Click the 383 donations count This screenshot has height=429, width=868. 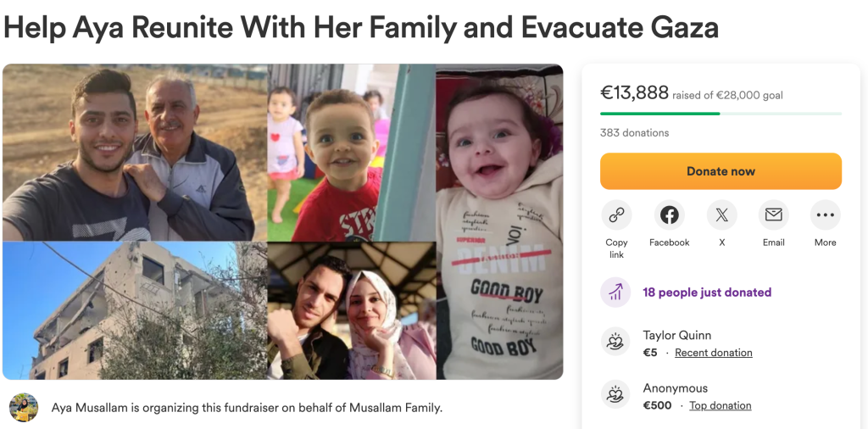point(634,133)
